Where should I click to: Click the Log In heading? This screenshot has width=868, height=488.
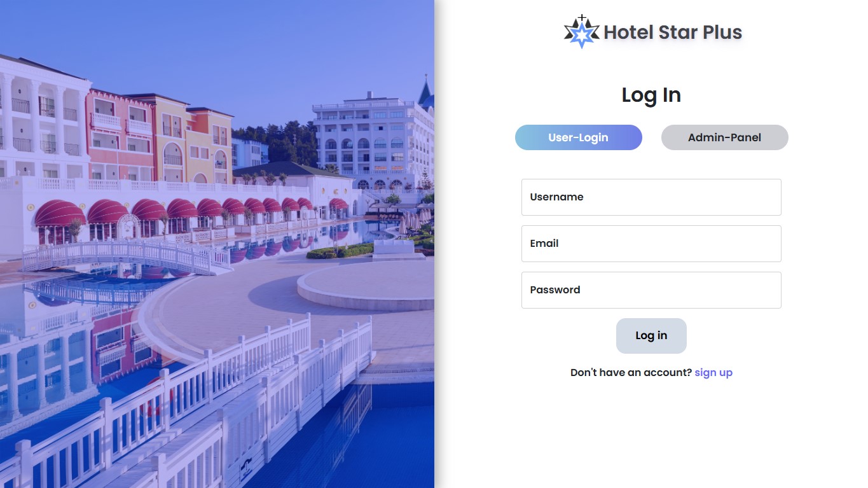tap(651, 95)
